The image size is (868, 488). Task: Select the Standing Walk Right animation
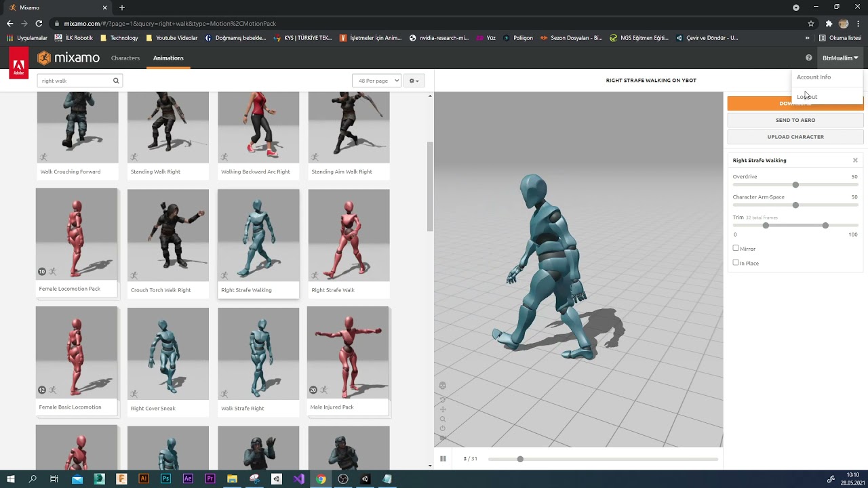pos(168,135)
